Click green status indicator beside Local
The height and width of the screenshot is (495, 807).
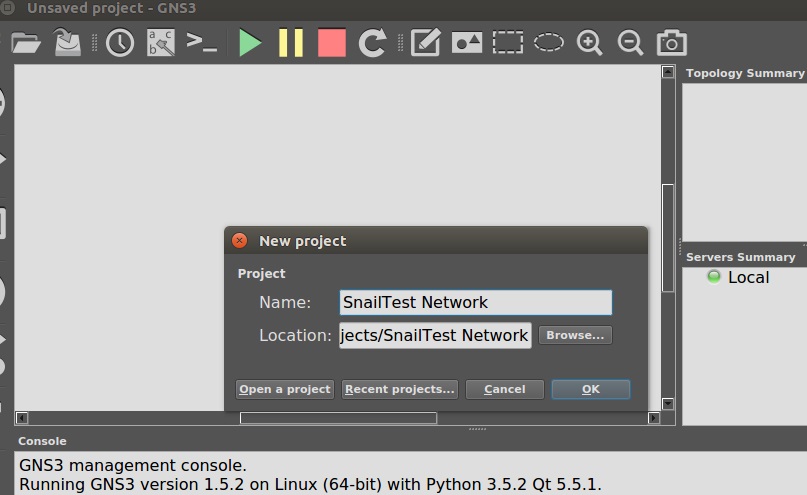(714, 277)
